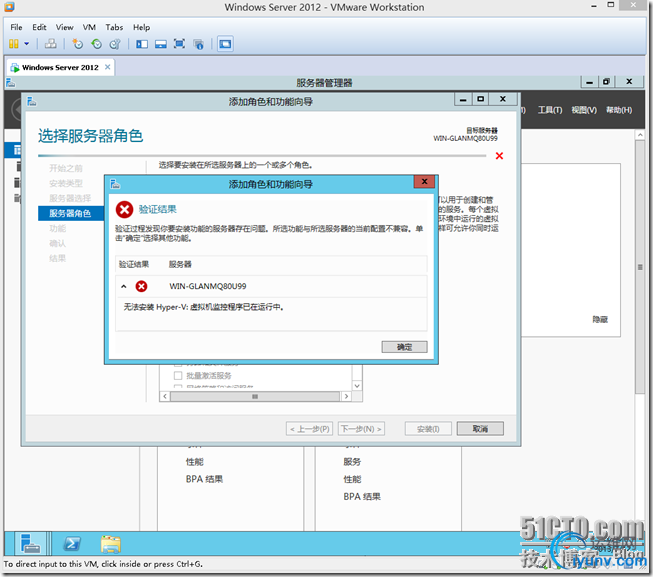
Task: Open the View menu
Action: [65, 27]
